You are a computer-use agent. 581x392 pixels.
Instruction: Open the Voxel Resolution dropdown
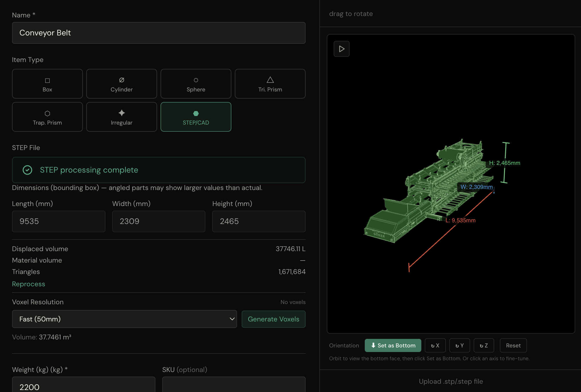125,319
